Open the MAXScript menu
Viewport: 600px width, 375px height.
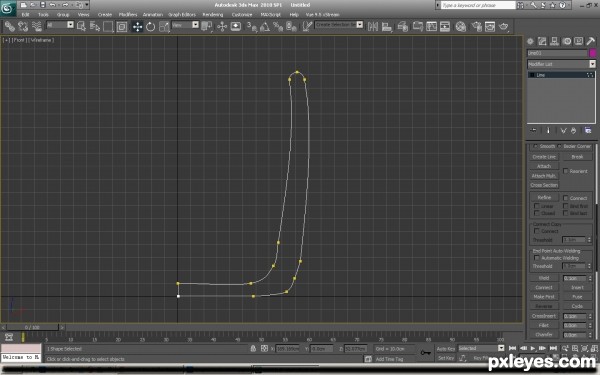coord(271,15)
